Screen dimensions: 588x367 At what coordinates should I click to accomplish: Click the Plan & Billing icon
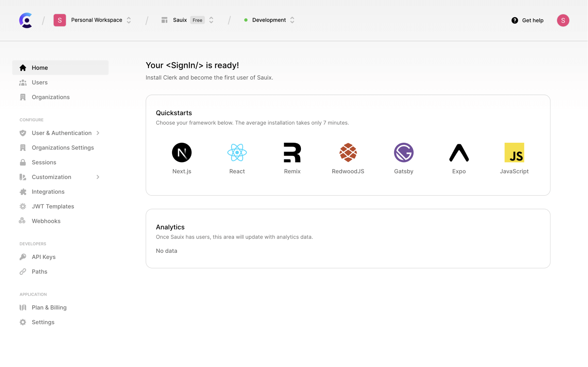pyautogui.click(x=23, y=308)
